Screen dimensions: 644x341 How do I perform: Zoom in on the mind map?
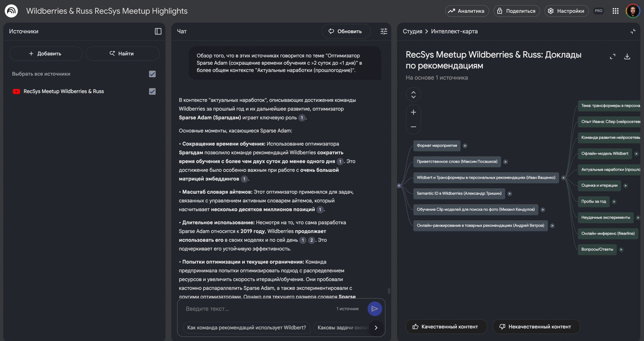[x=413, y=112]
